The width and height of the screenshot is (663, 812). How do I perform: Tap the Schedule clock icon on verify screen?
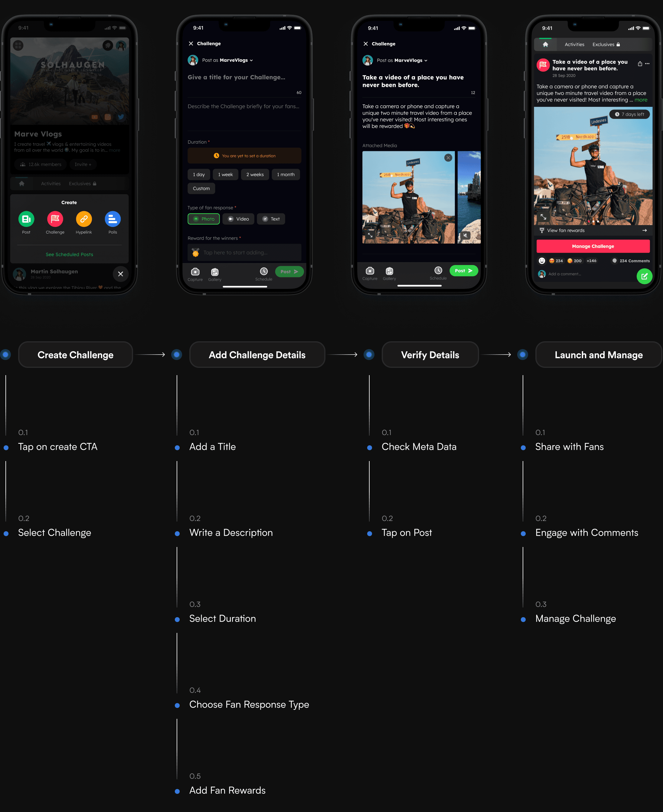(x=438, y=271)
